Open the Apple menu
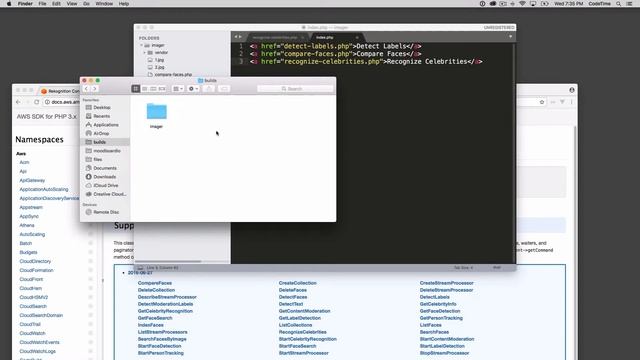640x360 pixels. point(9,4)
